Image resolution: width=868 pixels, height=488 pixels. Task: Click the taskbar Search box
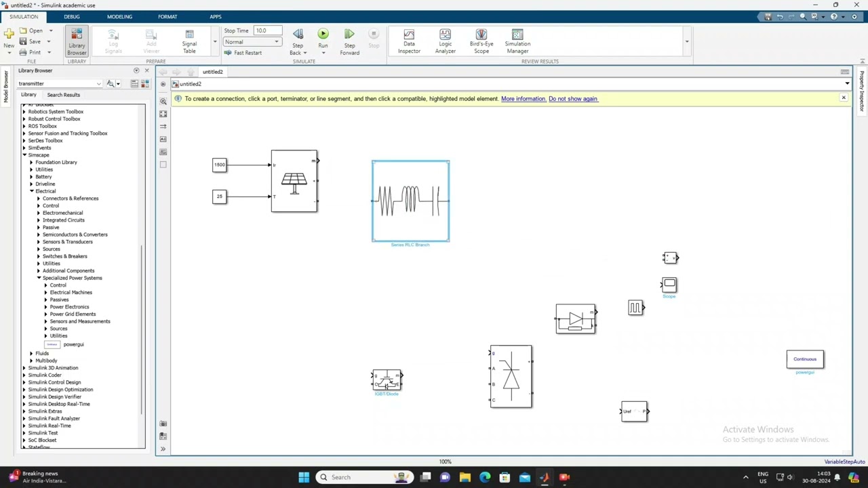pos(365,477)
